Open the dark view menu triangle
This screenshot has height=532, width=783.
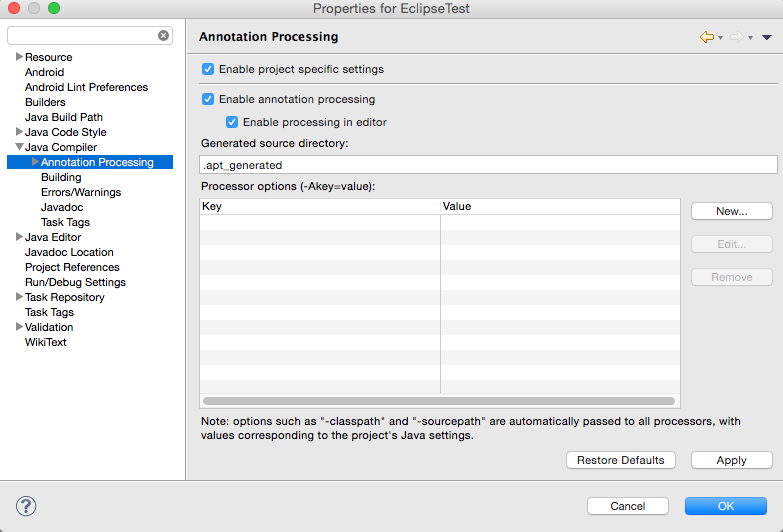tap(767, 38)
